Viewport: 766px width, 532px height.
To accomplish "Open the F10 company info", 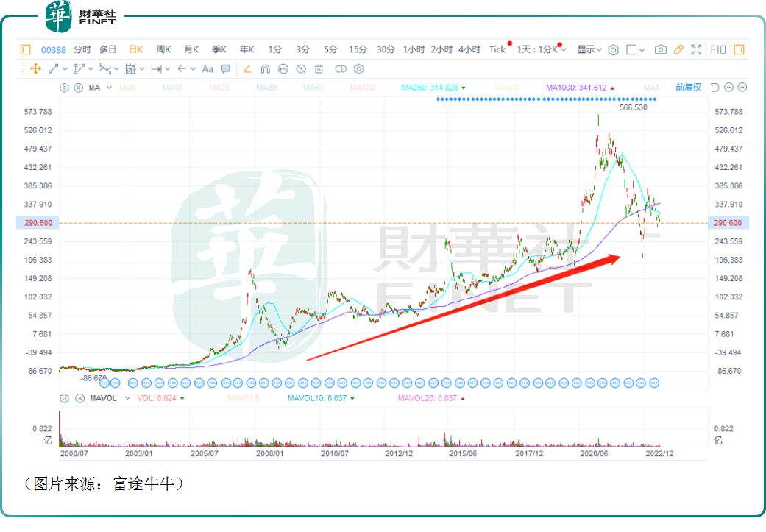I will pos(718,49).
